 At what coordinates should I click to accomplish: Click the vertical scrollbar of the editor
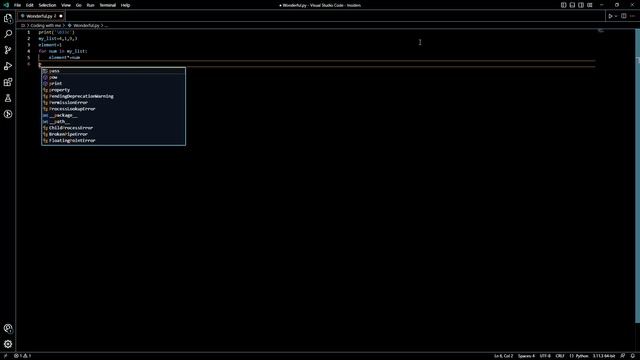(x=638, y=176)
